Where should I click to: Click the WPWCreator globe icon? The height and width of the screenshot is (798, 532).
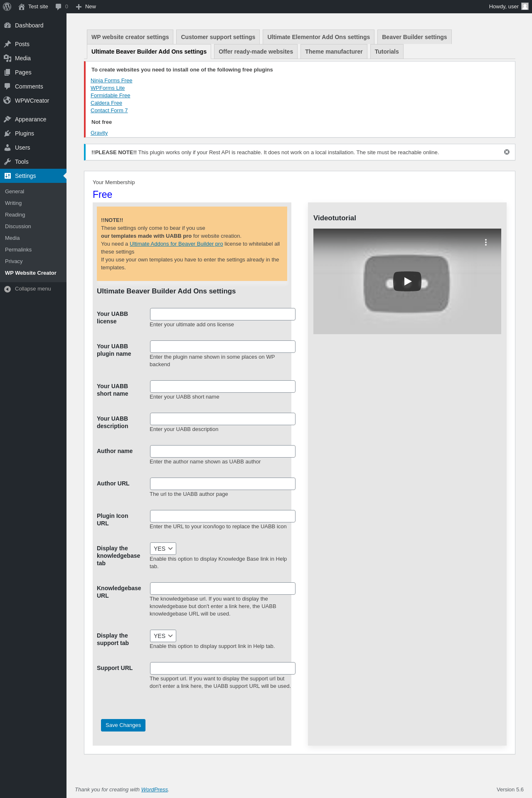(7, 101)
